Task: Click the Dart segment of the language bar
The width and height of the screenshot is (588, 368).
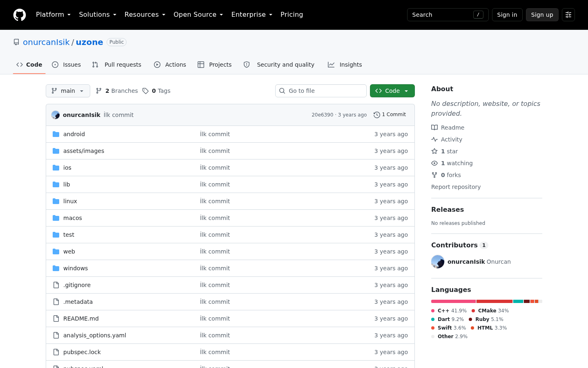Action: click(x=518, y=301)
